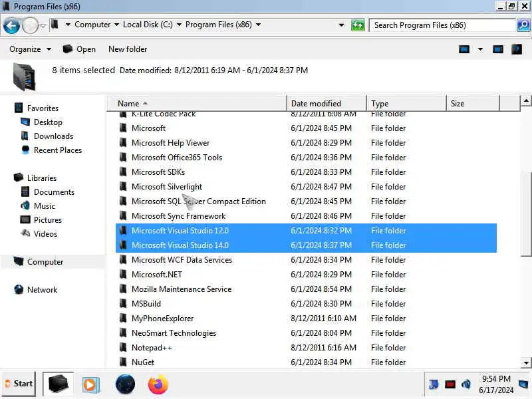Click the Microsoft SQL Server Compact Edition folder name
The width and height of the screenshot is (532, 399).
pyautogui.click(x=198, y=201)
